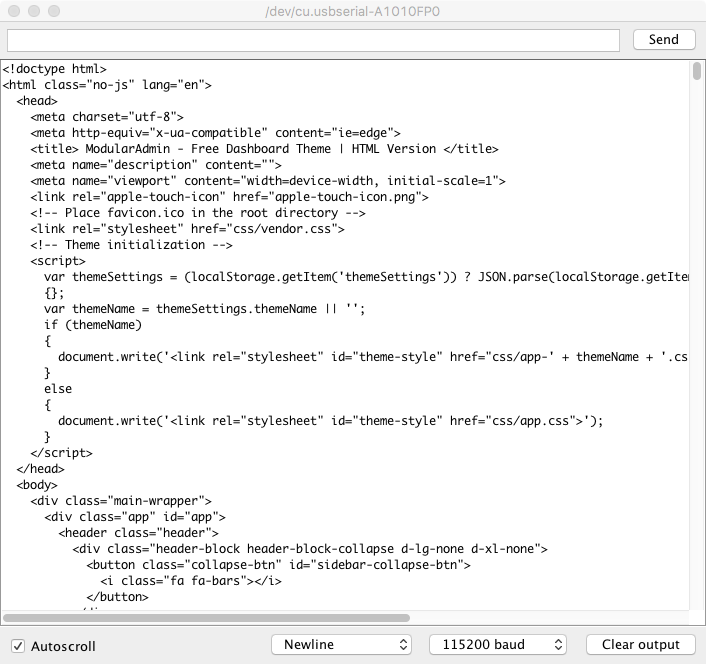The height and width of the screenshot is (664, 706).
Task: Click the horizontal scrollbar thumb
Action: coord(207,618)
